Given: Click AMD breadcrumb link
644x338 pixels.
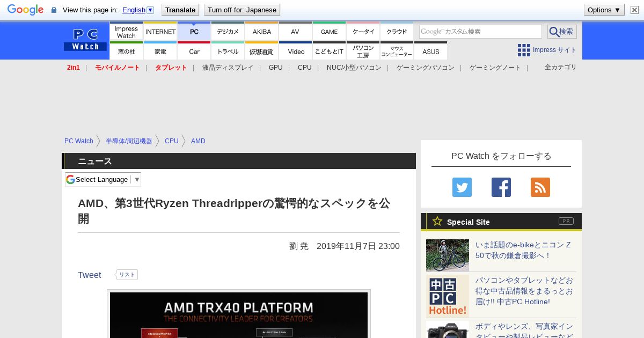Looking at the screenshot, I should coord(198,141).
